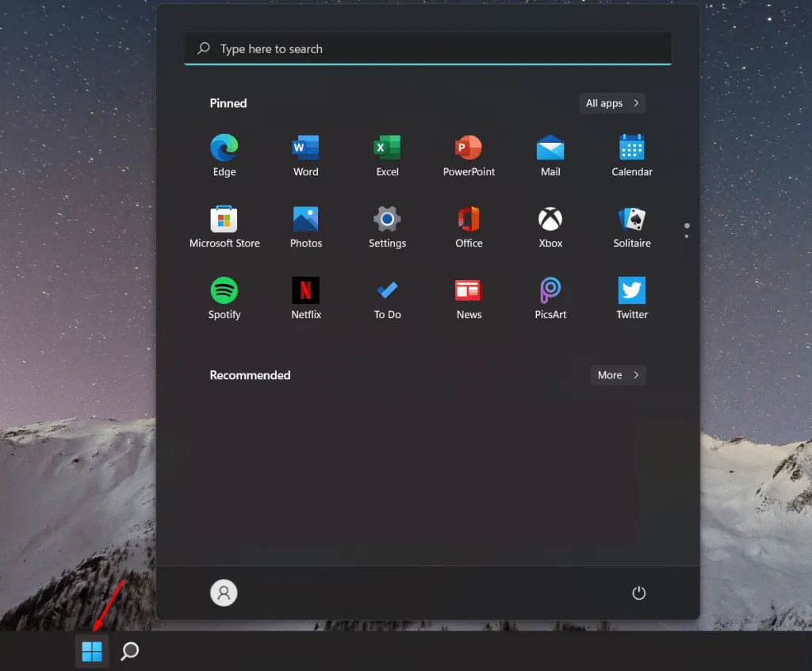Open the Edge browser app
The height and width of the screenshot is (671, 812).
click(x=224, y=155)
